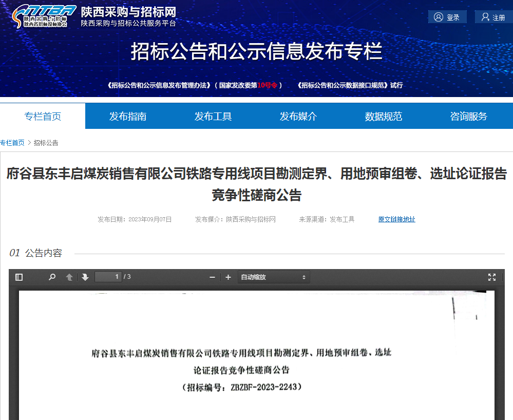This screenshot has height=420, width=513.
Task: Click the 招标公告和公示信息发布专栏 banner title
Action: pyautogui.click(x=257, y=51)
